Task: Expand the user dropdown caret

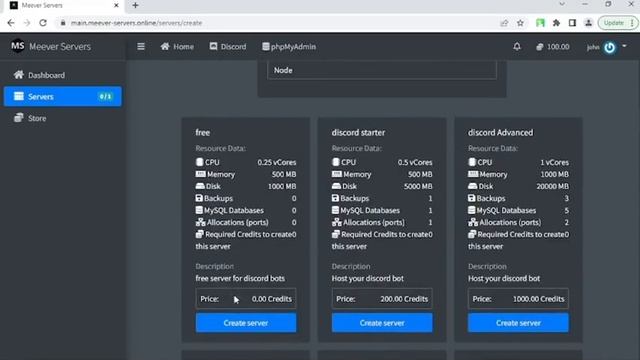Action: pos(624,46)
